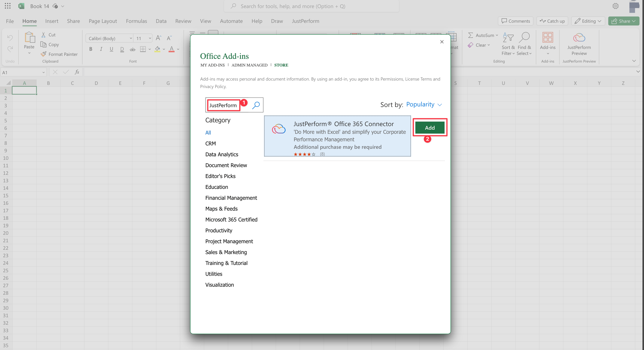
Task: Click the Find & Select magnifier icon
Action: tap(524, 37)
